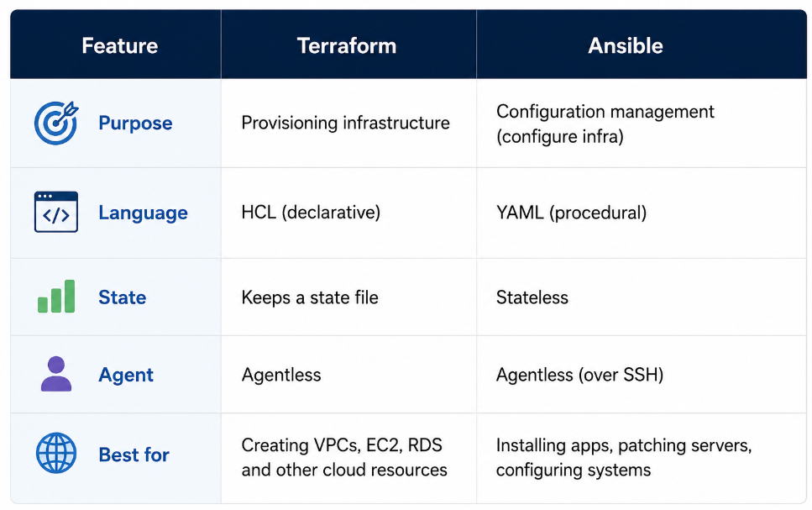Click the Best for row label
The image size is (812, 510).
pyautogui.click(x=134, y=455)
